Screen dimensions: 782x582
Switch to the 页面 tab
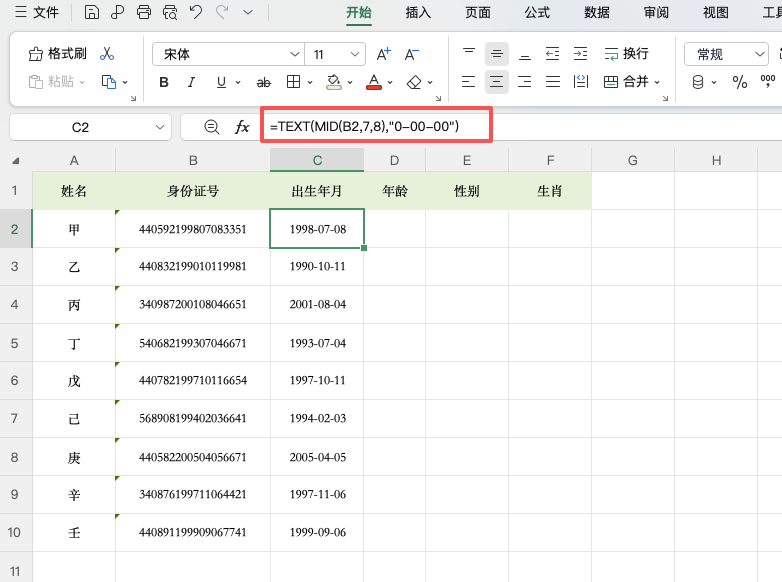[x=478, y=12]
